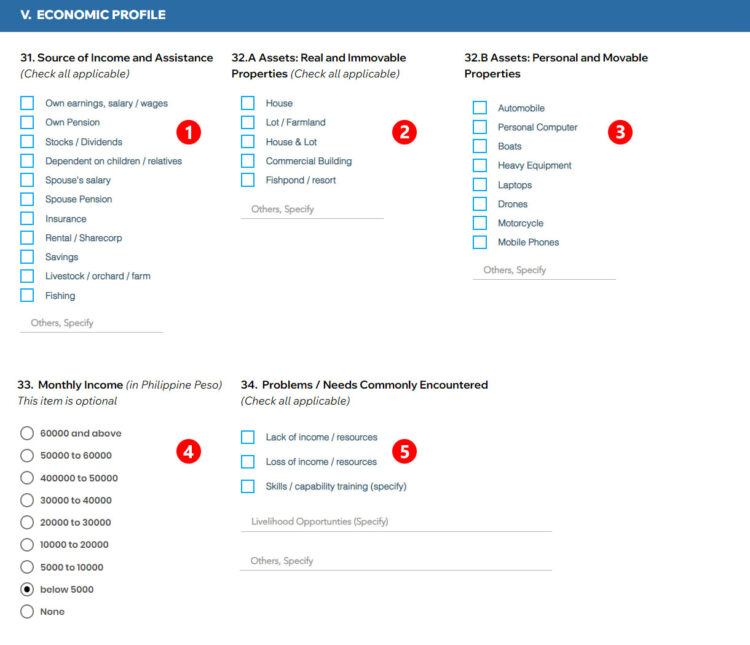
Task: Check the Own Pension checkbox
Action: click(x=27, y=123)
